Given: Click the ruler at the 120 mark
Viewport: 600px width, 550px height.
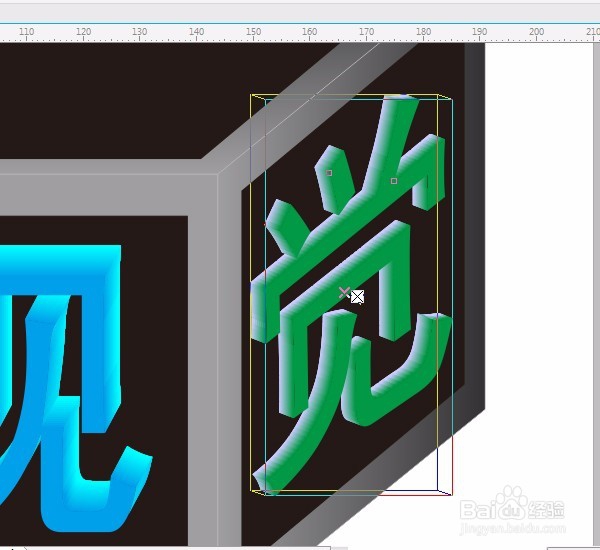Looking at the screenshot, I should [x=83, y=32].
